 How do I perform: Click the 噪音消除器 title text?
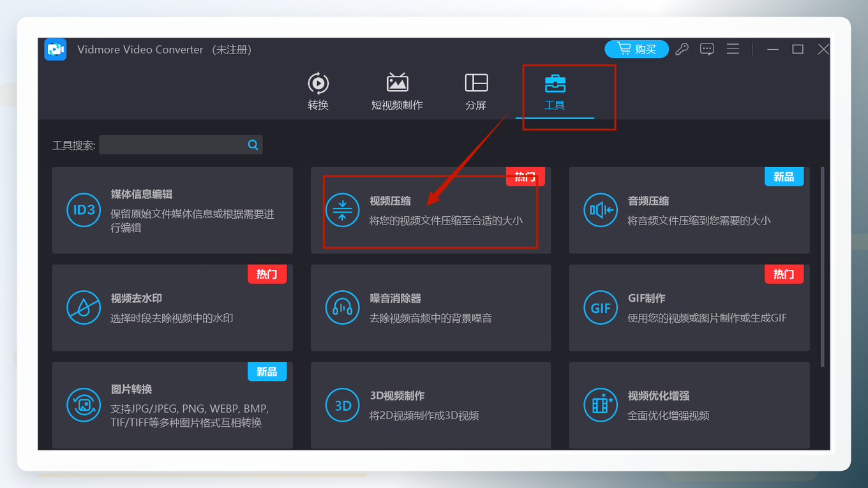tap(395, 298)
